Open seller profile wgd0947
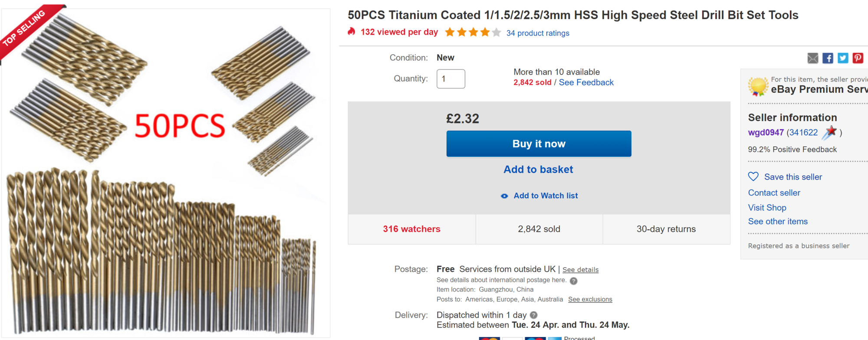868x340 pixels. 766,133
